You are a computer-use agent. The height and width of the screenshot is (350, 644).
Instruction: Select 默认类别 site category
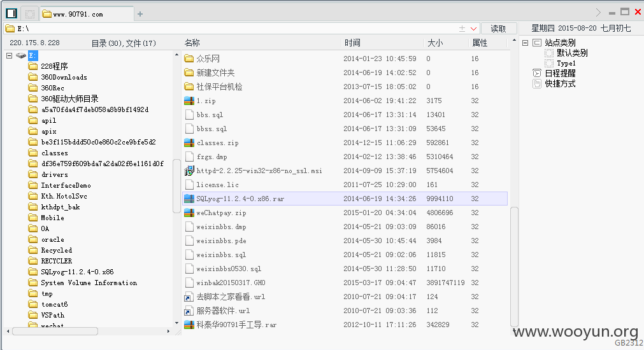coord(572,53)
